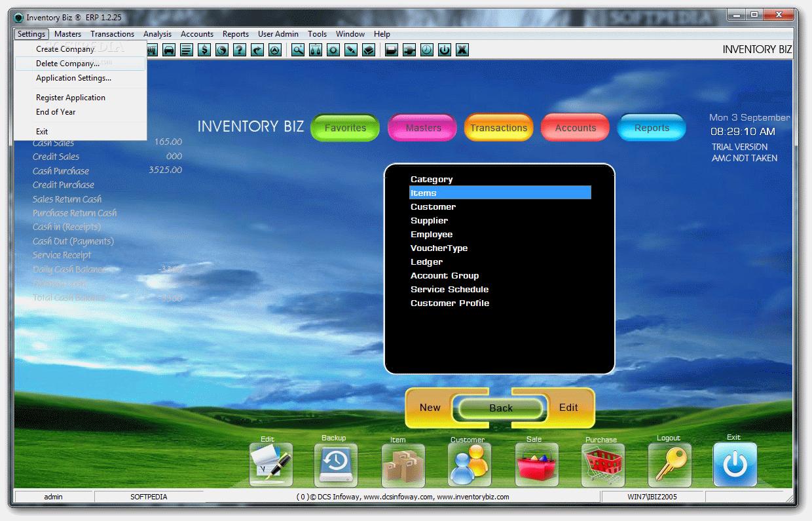
Task: Open the Edit shortcut with pen icon
Action: click(270, 465)
